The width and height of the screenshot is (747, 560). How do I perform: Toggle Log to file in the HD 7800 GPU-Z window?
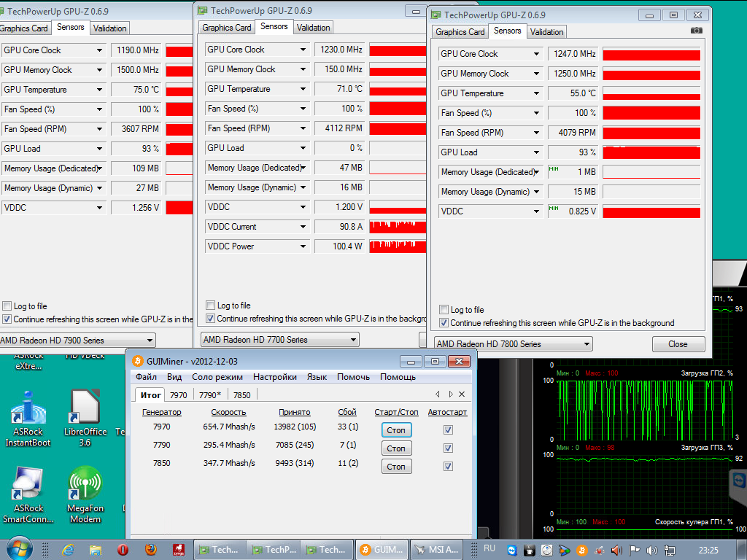click(444, 309)
